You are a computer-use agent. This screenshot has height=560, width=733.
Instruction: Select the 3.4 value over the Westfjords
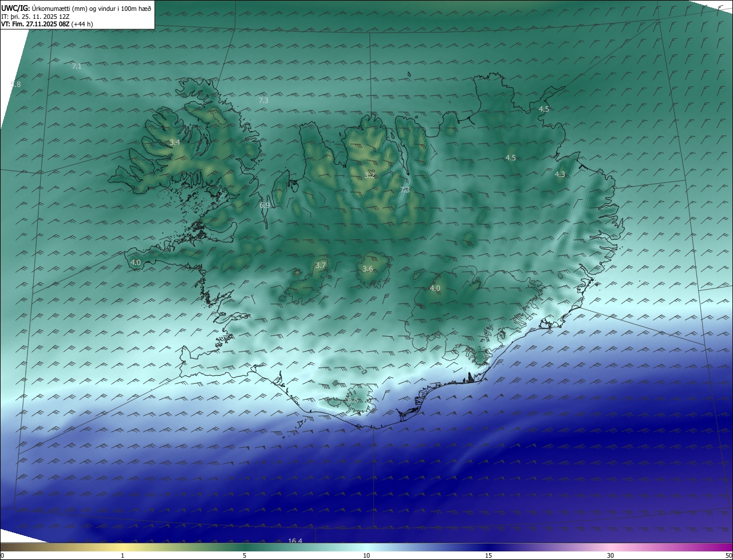pos(175,142)
